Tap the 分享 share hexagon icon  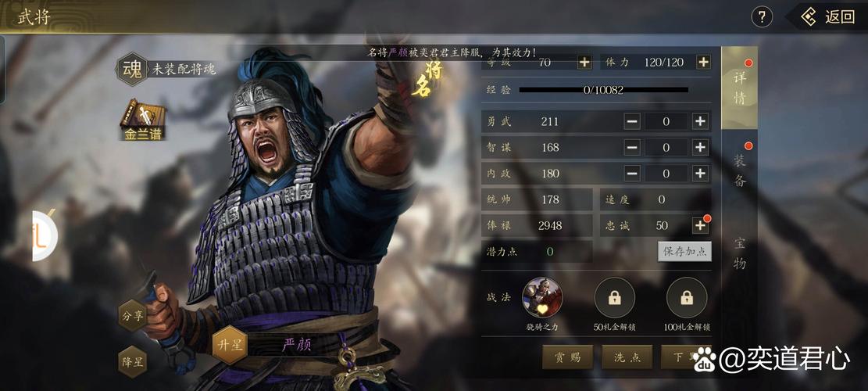click(133, 315)
